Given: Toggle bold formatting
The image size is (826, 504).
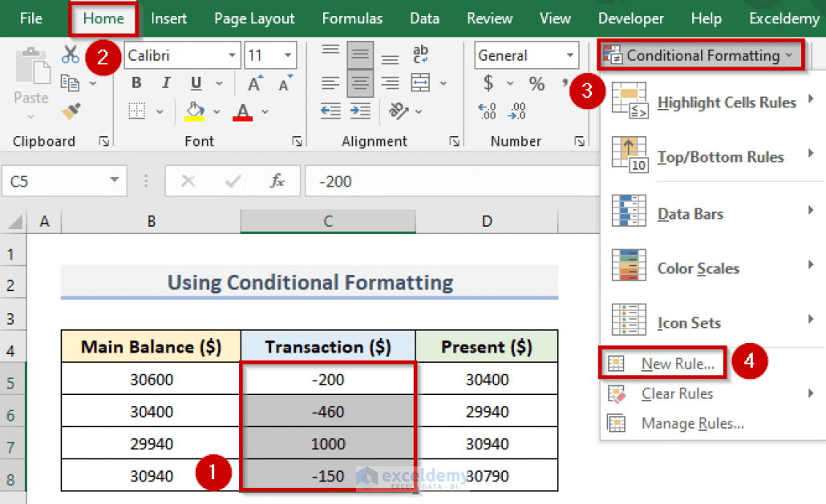Looking at the screenshot, I should pyautogui.click(x=136, y=83).
